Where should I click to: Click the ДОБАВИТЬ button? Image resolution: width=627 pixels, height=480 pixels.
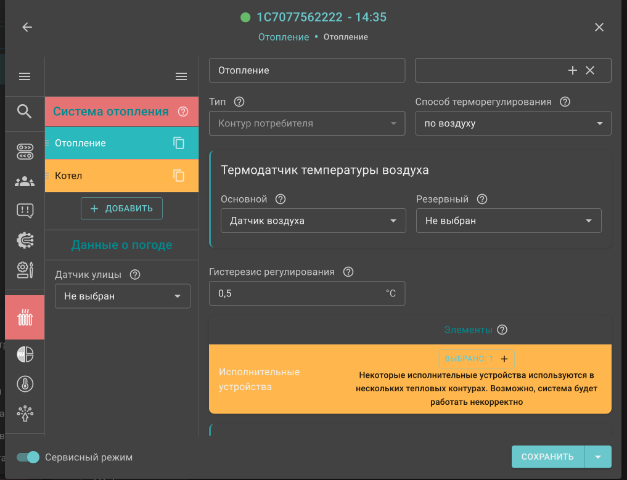(x=122, y=208)
